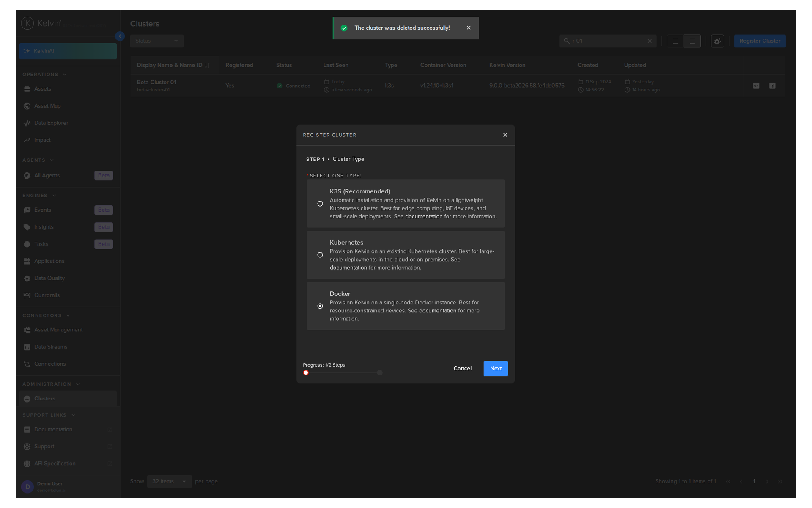The height and width of the screenshot is (508, 812).
Task: Click the Insights tag icon
Action: click(27, 227)
